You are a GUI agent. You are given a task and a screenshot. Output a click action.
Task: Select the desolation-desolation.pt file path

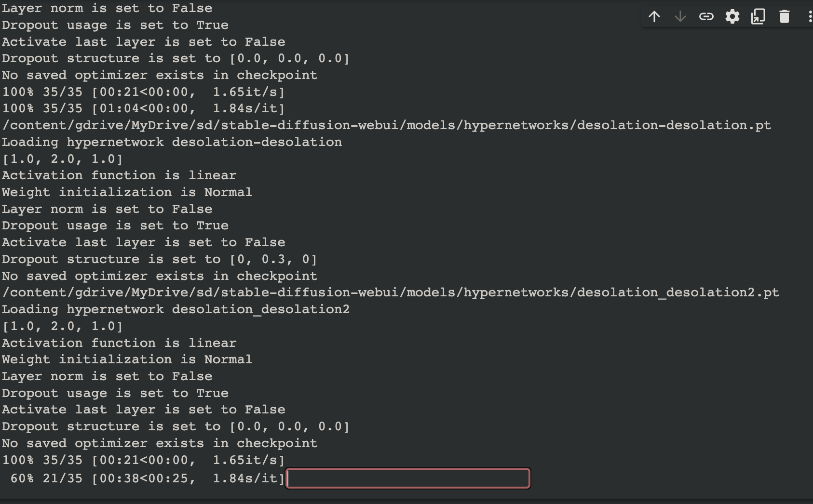[x=386, y=125]
